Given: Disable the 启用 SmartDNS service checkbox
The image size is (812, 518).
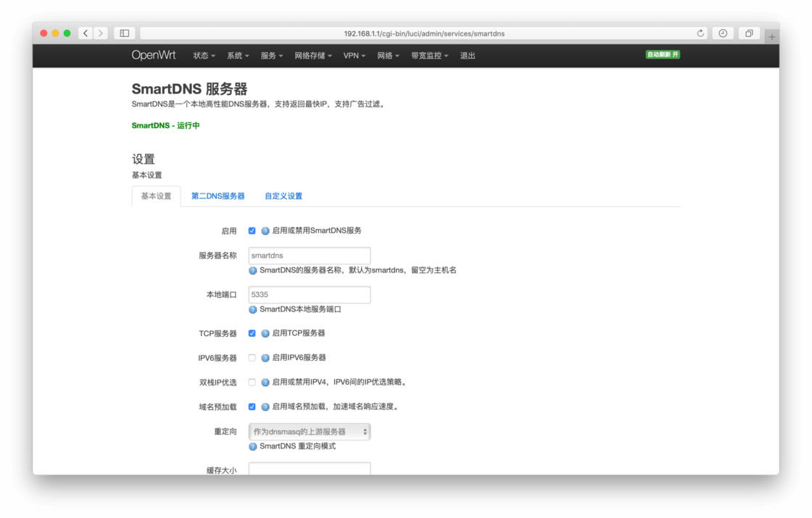Looking at the screenshot, I should [x=250, y=230].
